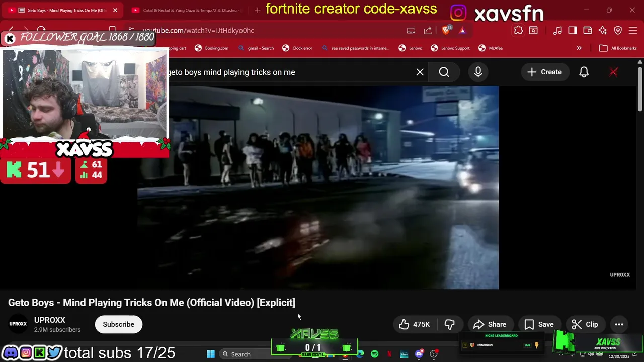Open the Brave playlist music note icon
This screenshot has width=644, height=362.
coord(557,30)
